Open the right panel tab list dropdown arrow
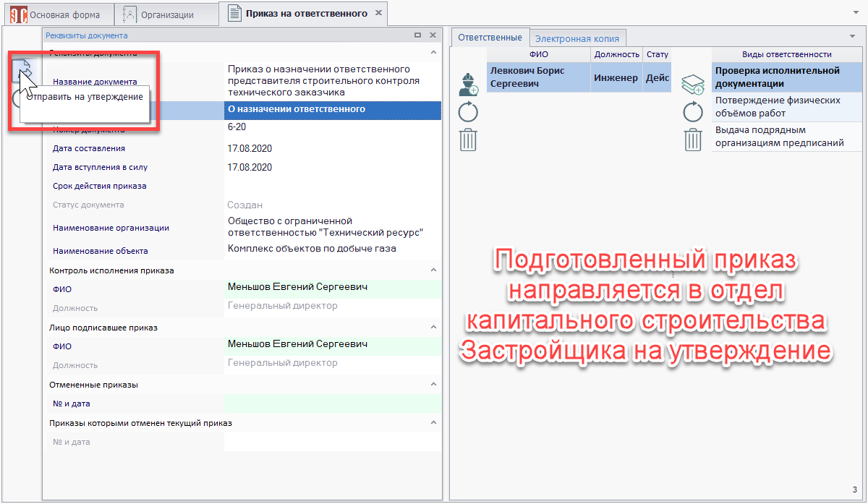Image resolution: width=868 pixels, height=504 pixels. [x=852, y=35]
